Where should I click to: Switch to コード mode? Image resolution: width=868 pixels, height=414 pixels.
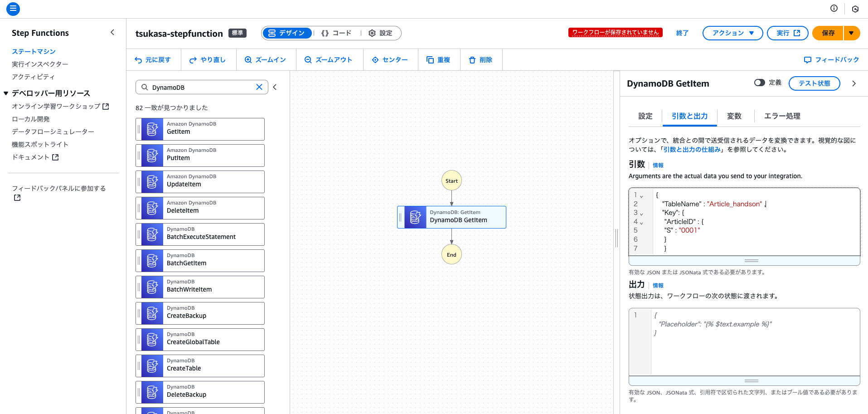coord(336,33)
